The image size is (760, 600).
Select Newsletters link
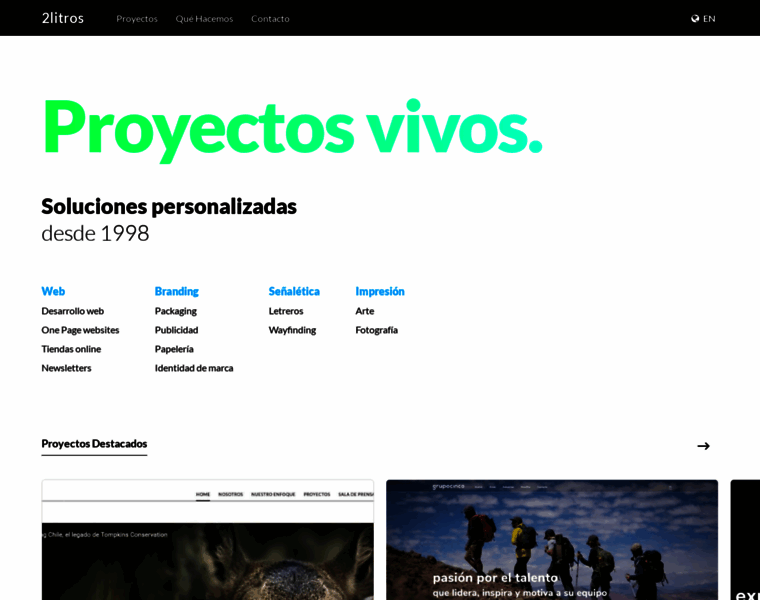[x=66, y=368]
